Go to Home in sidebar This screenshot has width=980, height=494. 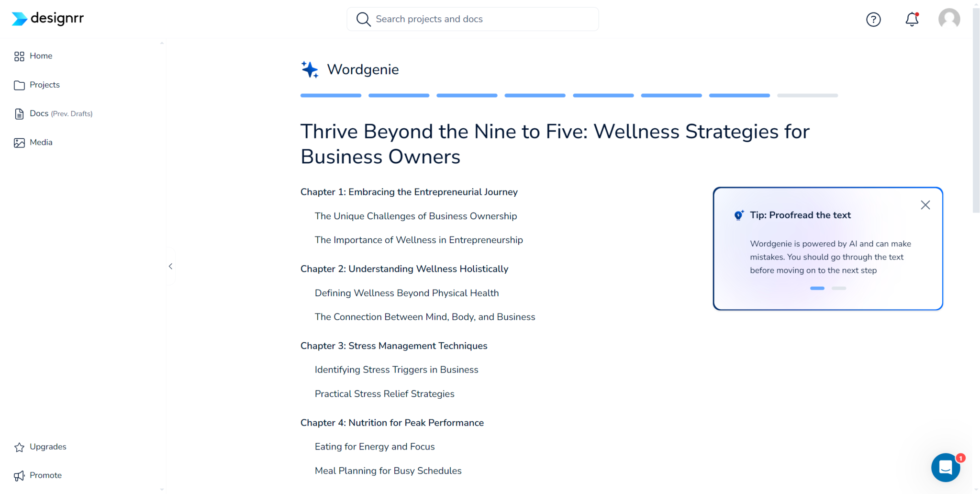41,56
